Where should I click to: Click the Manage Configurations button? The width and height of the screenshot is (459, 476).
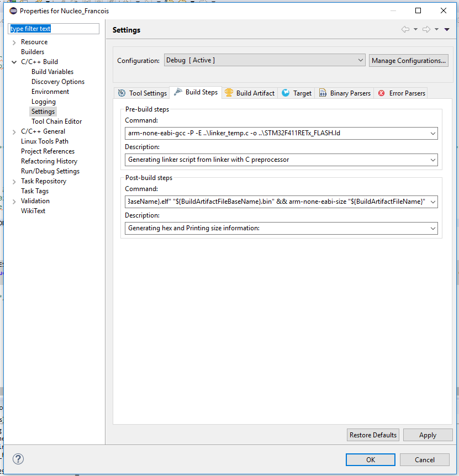click(x=409, y=61)
